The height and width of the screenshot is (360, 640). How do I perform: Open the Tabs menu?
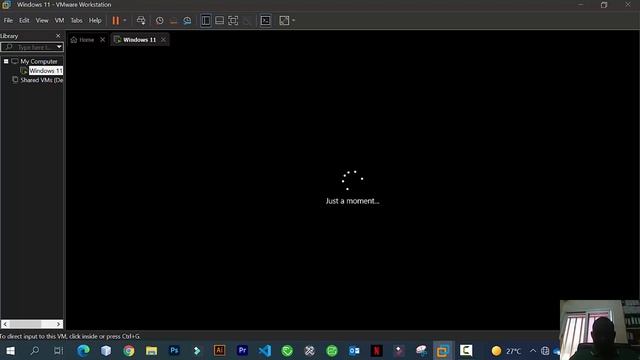pyautogui.click(x=76, y=20)
